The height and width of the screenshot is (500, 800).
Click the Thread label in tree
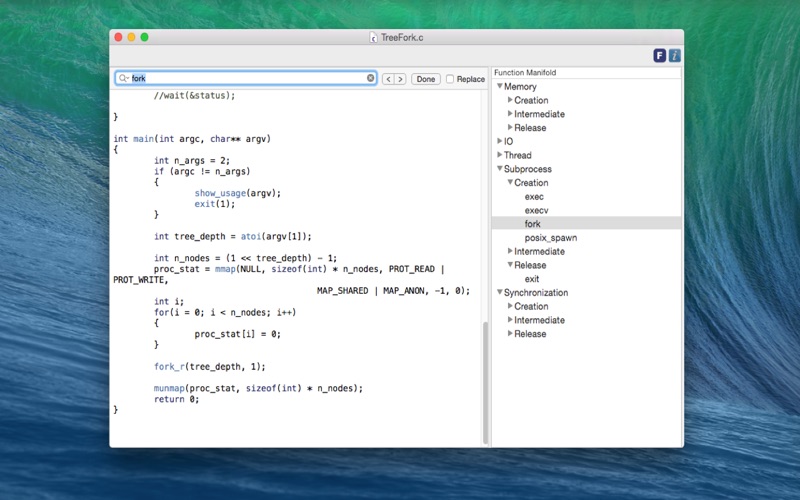[x=517, y=155]
